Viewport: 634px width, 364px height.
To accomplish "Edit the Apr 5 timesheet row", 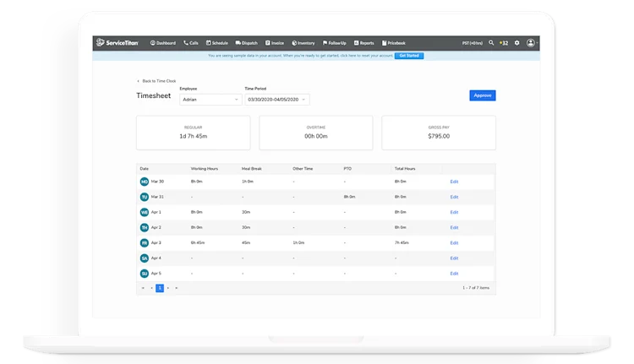I will coord(454,274).
